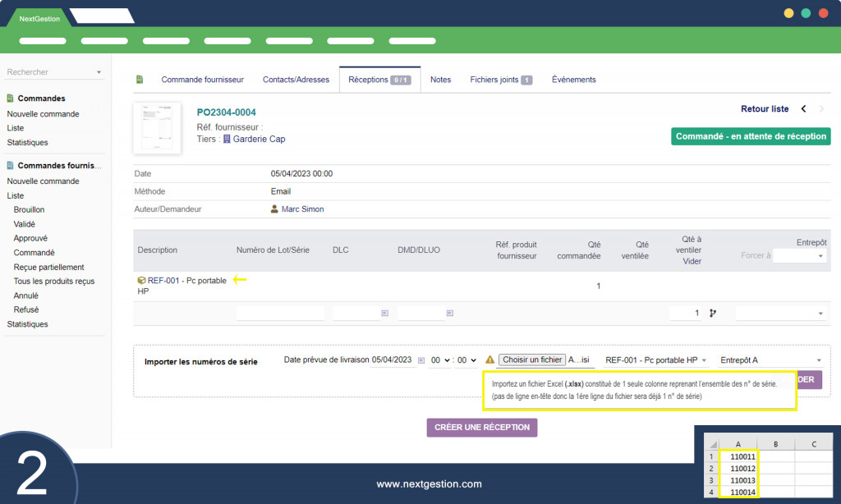Expand the Entrepôt A warehouse dropdown
The image size is (841, 504).
tap(770, 360)
